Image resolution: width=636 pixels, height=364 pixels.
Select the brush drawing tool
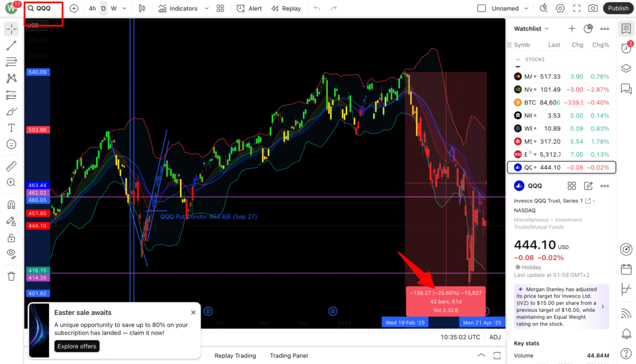[11, 112]
